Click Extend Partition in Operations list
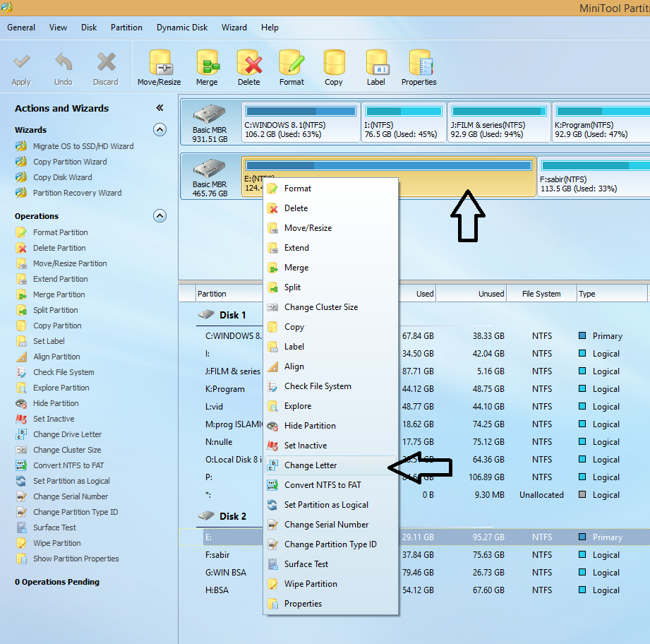Screen dimensions: 650x644 click(x=52, y=279)
